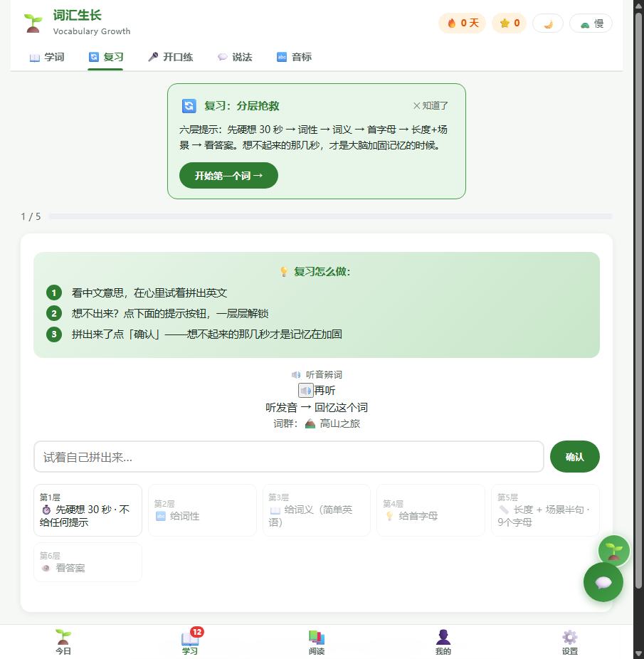
Task: Open the floating chat bubble button
Action: [x=603, y=583]
